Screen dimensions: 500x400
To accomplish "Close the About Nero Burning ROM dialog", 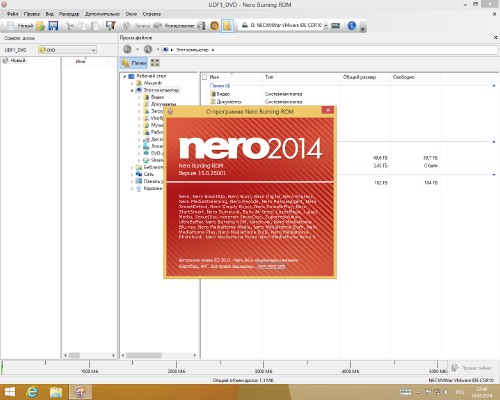I will tap(328, 110).
